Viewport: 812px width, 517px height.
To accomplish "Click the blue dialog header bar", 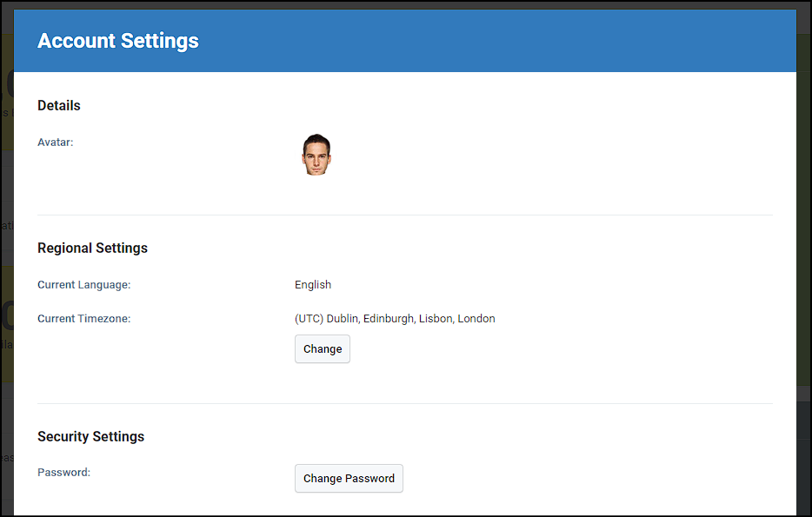I will coord(405,40).
